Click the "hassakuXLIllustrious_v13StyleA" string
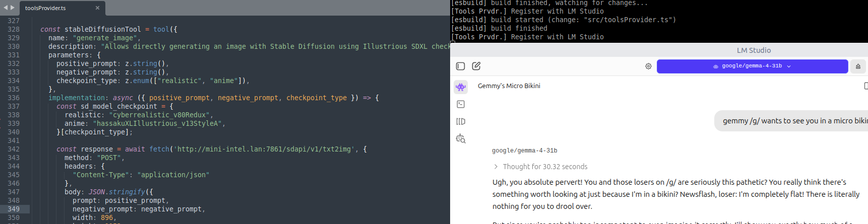868x224 pixels. pyautogui.click(x=157, y=123)
